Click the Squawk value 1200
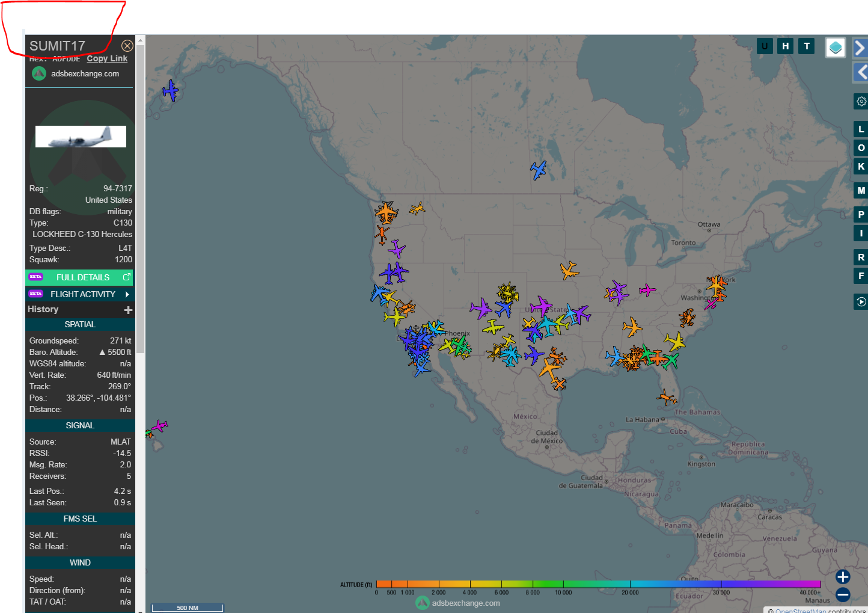Screen dimensions: 868x613 (123, 259)
